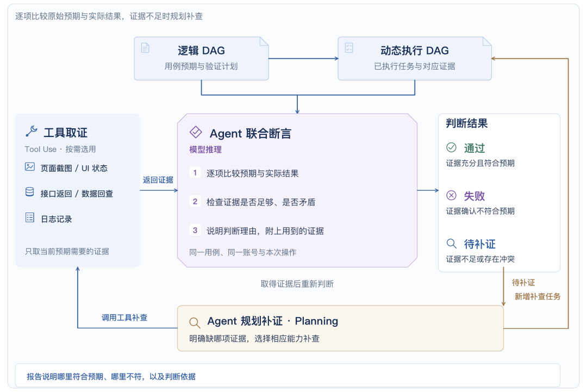The height and width of the screenshot is (392, 587).
Task: Select step number 2 badge
Action: 195,201
